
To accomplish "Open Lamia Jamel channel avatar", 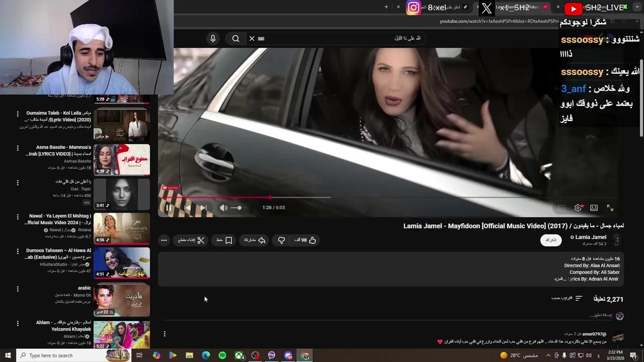I will click(617, 240).
